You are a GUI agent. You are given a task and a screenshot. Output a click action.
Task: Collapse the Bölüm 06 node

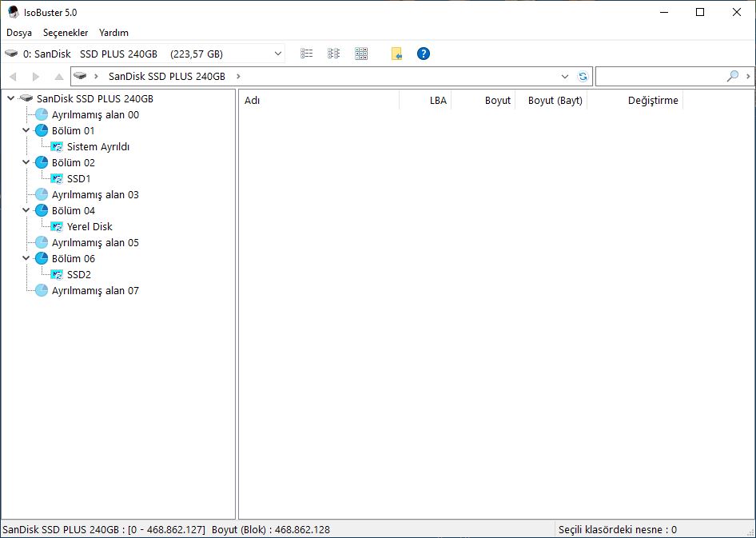26,258
